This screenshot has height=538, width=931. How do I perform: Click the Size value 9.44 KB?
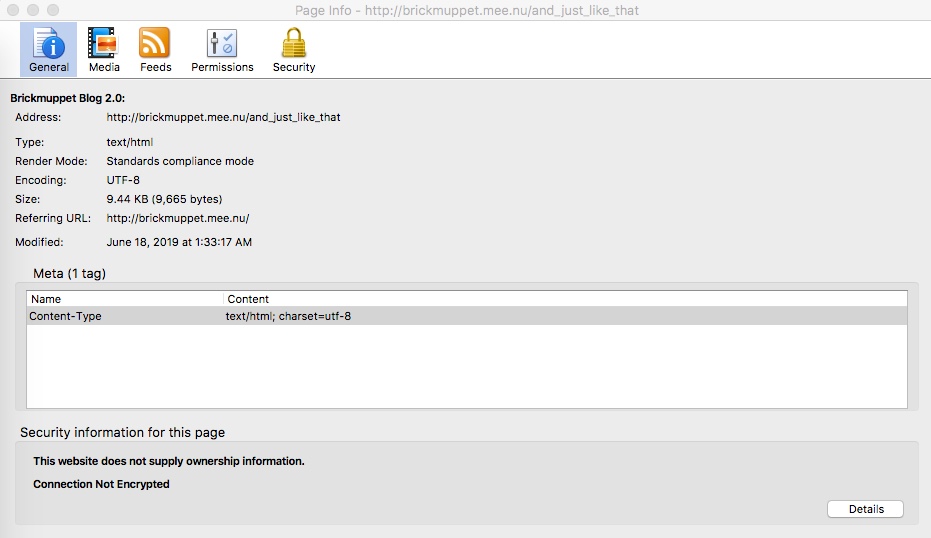[164, 199]
